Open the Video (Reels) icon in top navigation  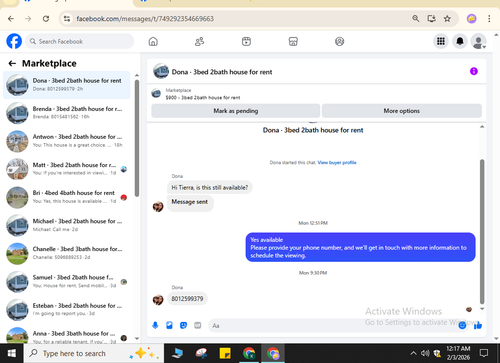(246, 42)
